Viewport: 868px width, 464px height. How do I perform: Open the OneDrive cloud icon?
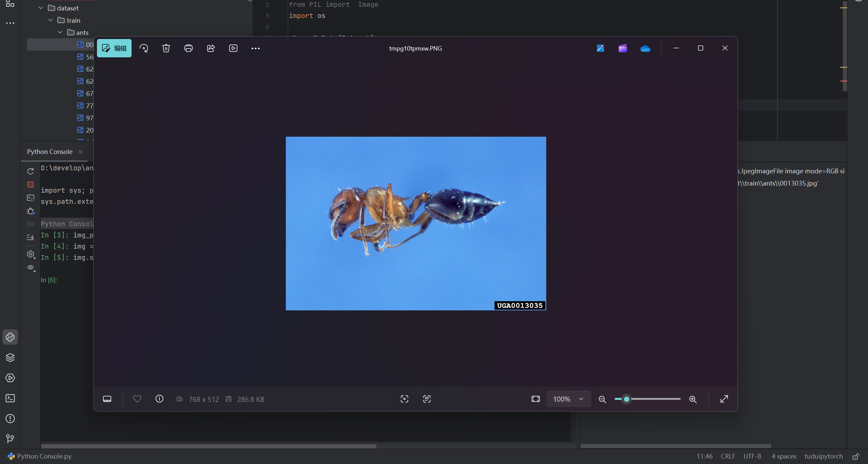coord(645,49)
